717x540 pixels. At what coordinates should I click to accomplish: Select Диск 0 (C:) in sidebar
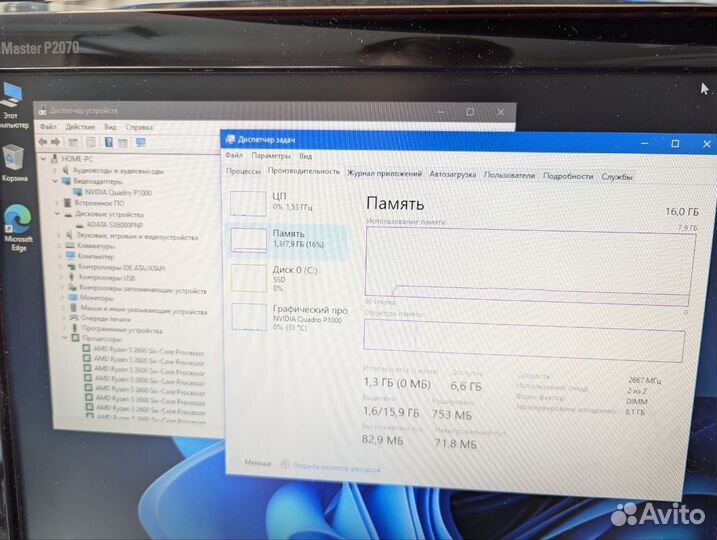(288, 278)
